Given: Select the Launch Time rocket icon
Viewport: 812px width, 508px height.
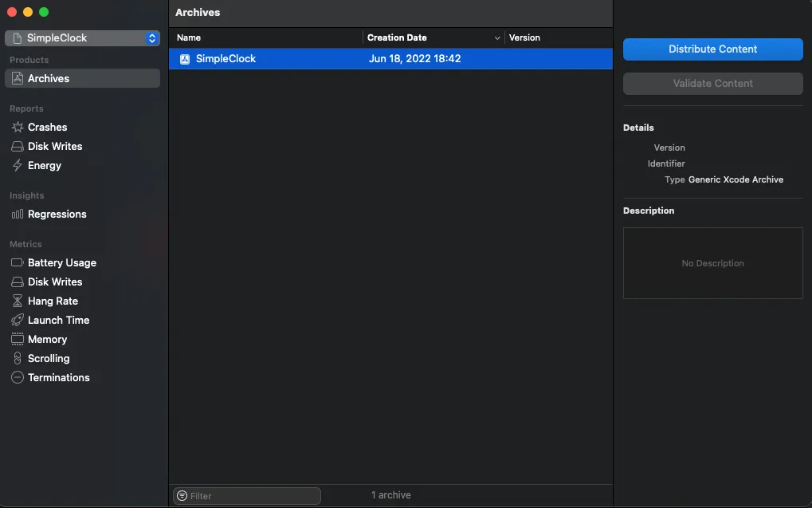Looking at the screenshot, I should [x=18, y=321].
